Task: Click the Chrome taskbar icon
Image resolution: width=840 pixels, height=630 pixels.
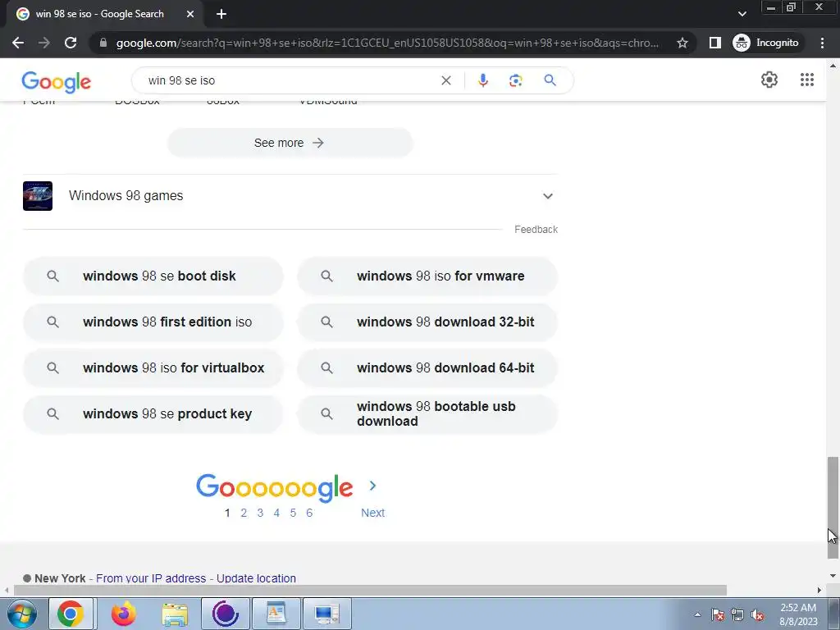Action: pyautogui.click(x=71, y=614)
